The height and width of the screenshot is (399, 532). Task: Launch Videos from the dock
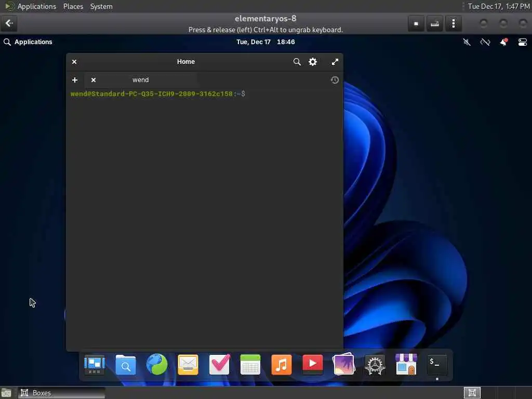click(313, 365)
